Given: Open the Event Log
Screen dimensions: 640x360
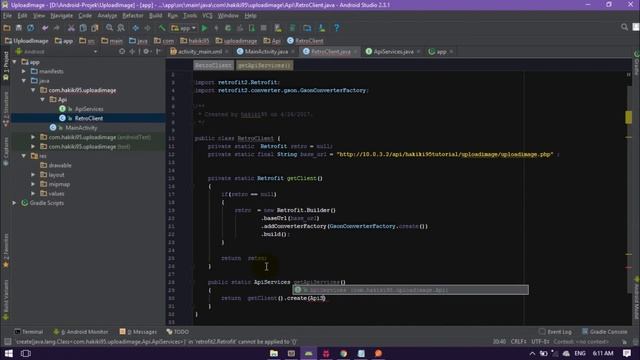Looking at the screenshot, I should pyautogui.click(x=555, y=332).
